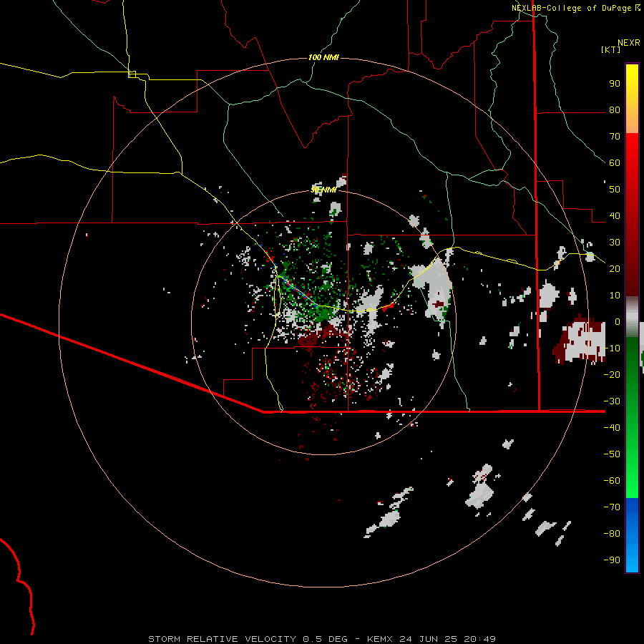Click the NEXLAB-College of DuPage credit text

[572, 8]
